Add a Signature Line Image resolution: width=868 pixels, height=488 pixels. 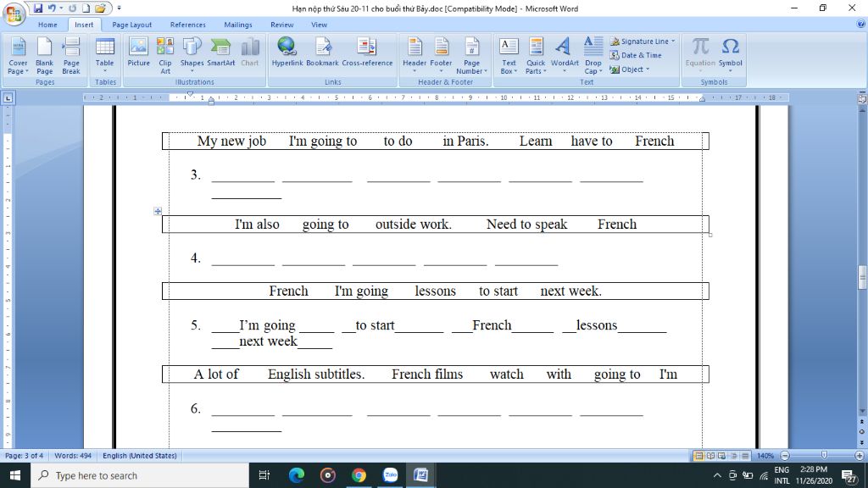tap(643, 42)
